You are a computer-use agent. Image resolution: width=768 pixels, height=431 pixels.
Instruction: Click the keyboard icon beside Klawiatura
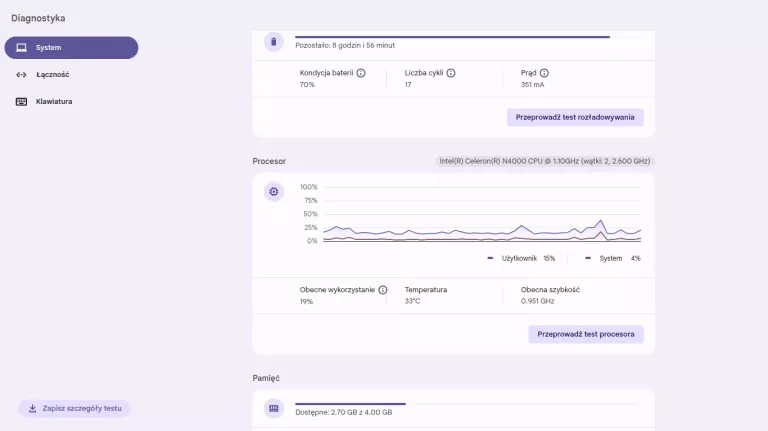[21, 102]
